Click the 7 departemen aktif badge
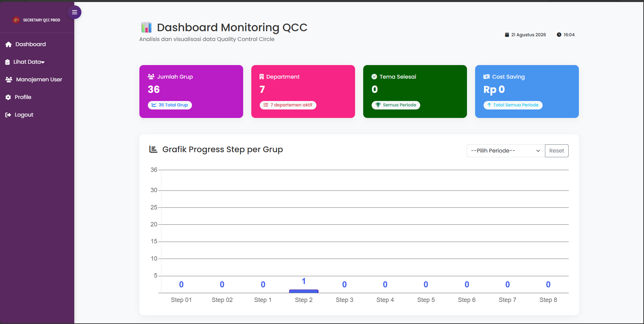This screenshot has height=324, width=644. [288, 105]
